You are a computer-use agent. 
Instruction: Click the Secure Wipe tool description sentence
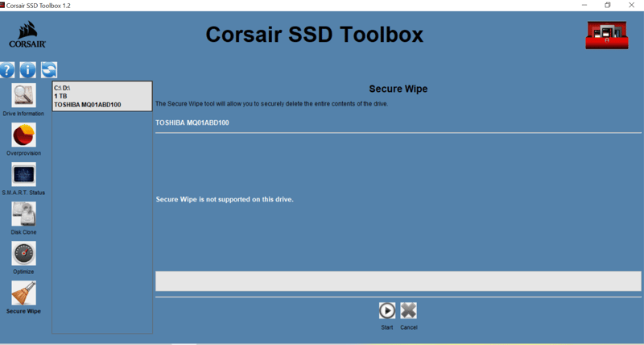(271, 104)
